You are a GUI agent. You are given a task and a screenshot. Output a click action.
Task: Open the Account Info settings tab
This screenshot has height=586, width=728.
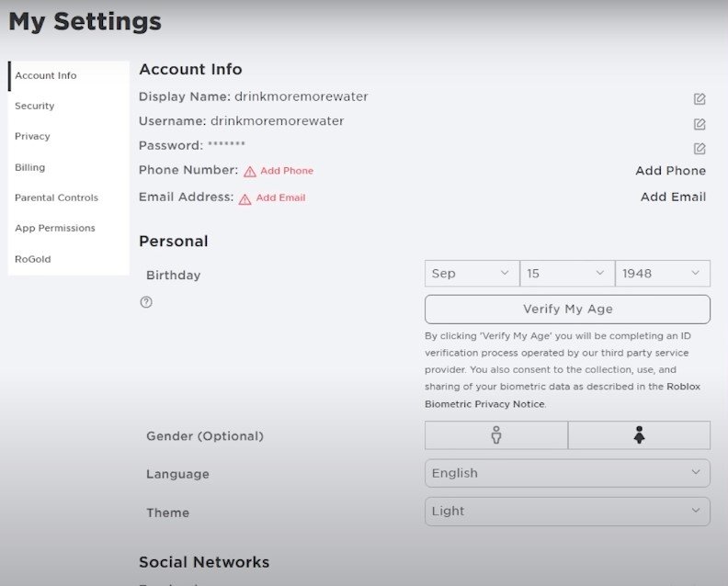[x=69, y=75]
